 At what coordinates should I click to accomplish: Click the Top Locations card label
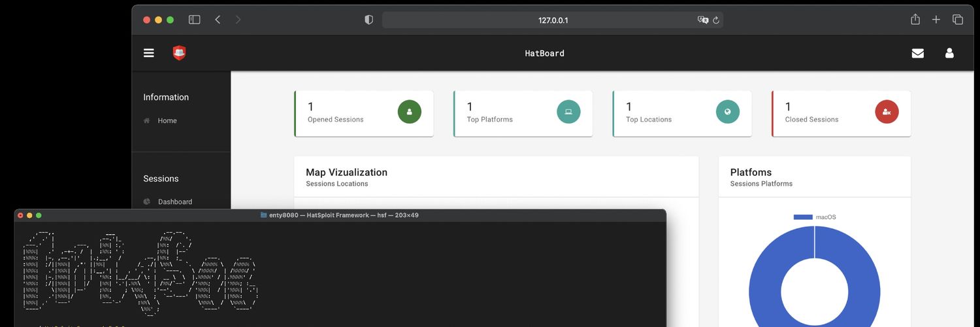point(649,120)
